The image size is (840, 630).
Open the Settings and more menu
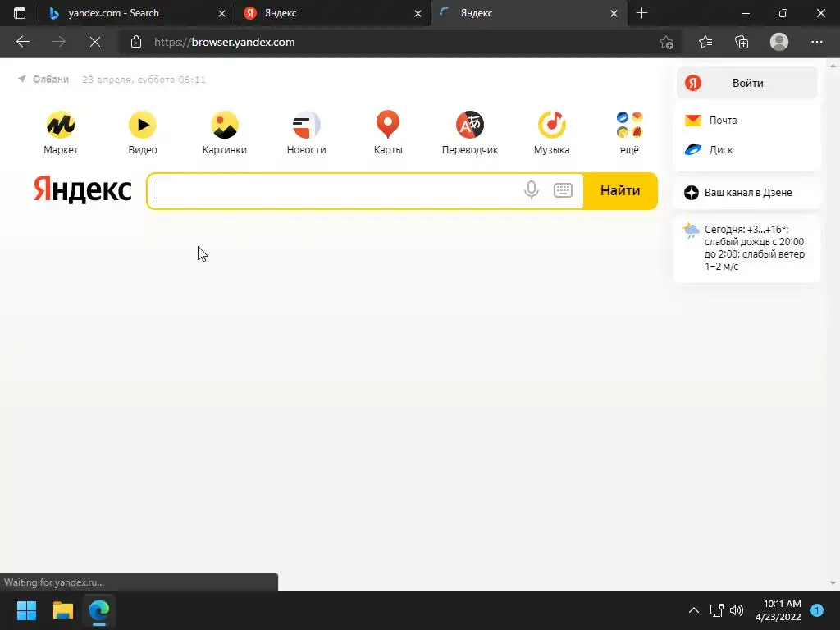pyautogui.click(x=816, y=42)
